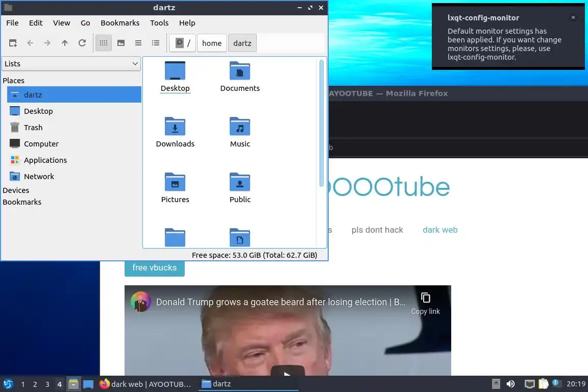The height and width of the screenshot is (392, 588).
Task: Open the Bookmarks menu
Action: coord(120,23)
